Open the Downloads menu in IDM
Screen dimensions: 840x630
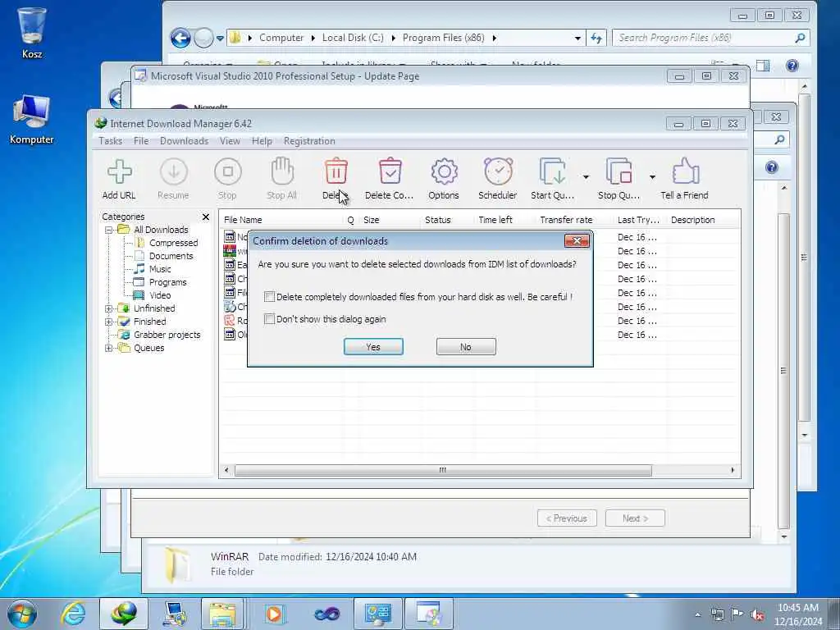point(185,141)
